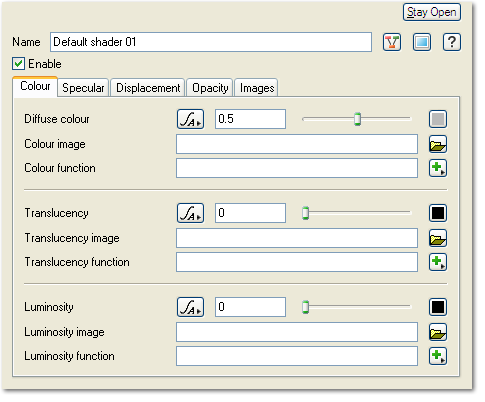The width and height of the screenshot is (485, 402).
Task: Open the node network view icon
Action: [392, 42]
